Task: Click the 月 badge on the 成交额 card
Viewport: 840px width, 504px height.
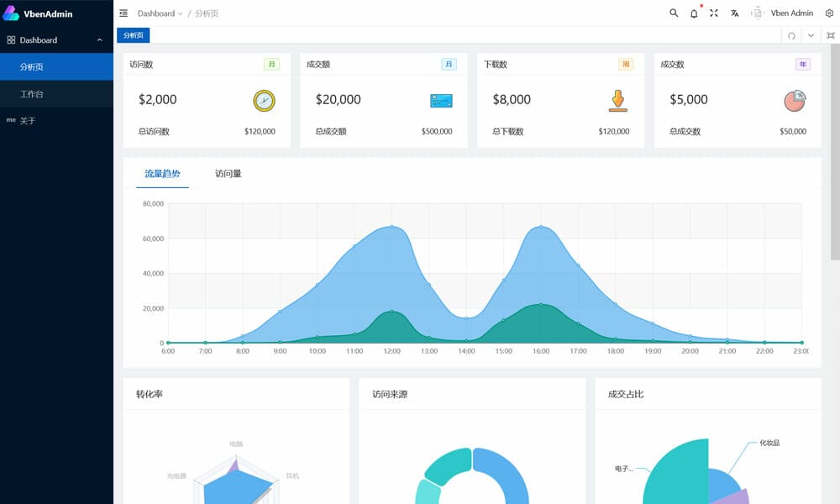Action: pos(448,64)
